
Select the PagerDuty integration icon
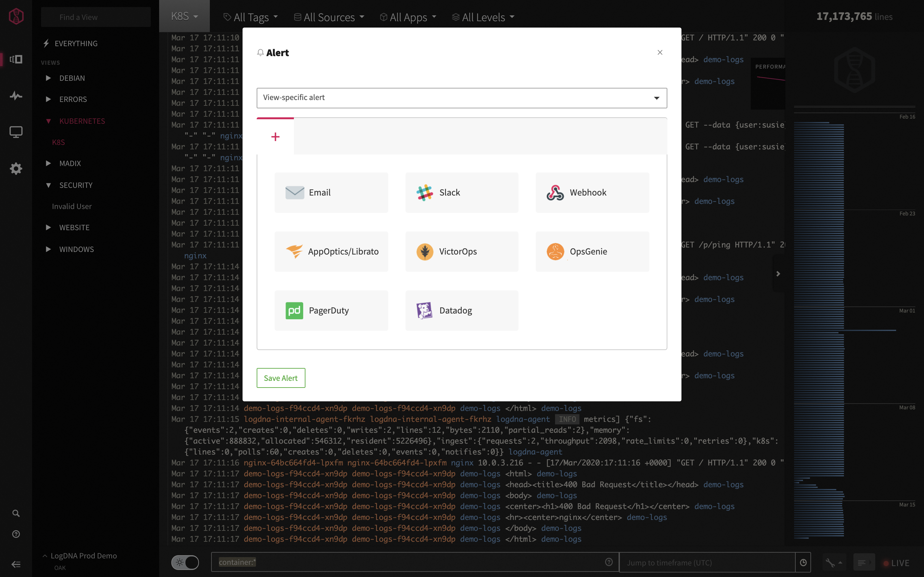(x=294, y=310)
